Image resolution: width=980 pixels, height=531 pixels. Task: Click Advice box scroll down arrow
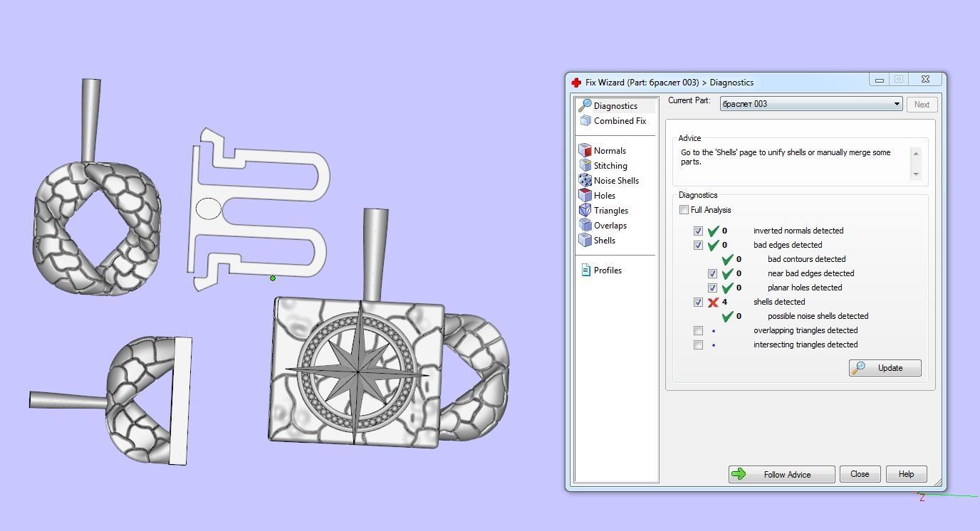(x=916, y=174)
